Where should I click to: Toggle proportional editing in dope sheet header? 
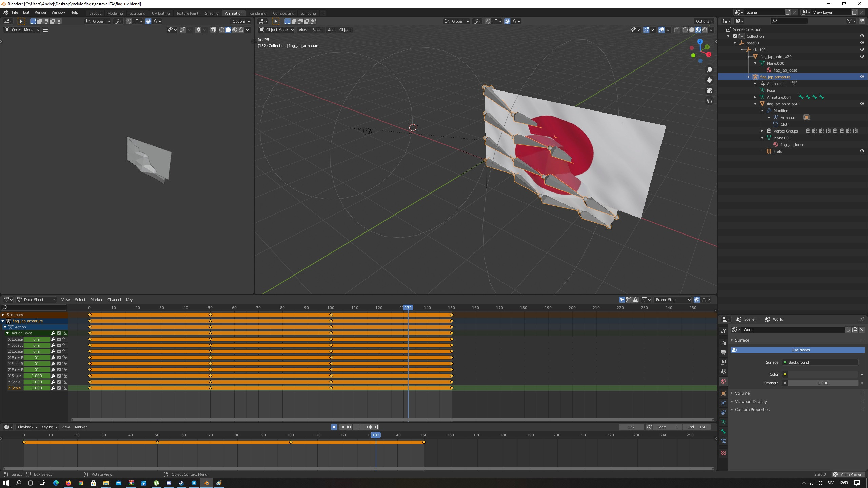coord(697,300)
